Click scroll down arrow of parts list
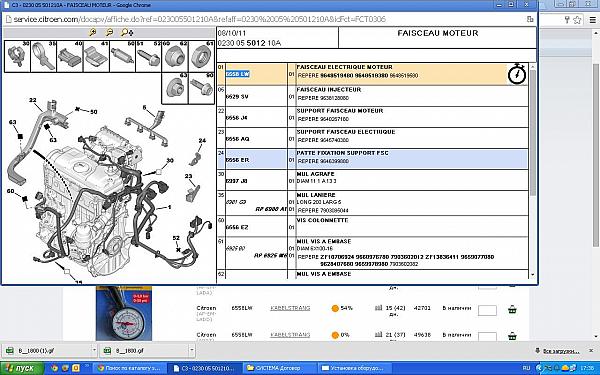 pos(532,275)
